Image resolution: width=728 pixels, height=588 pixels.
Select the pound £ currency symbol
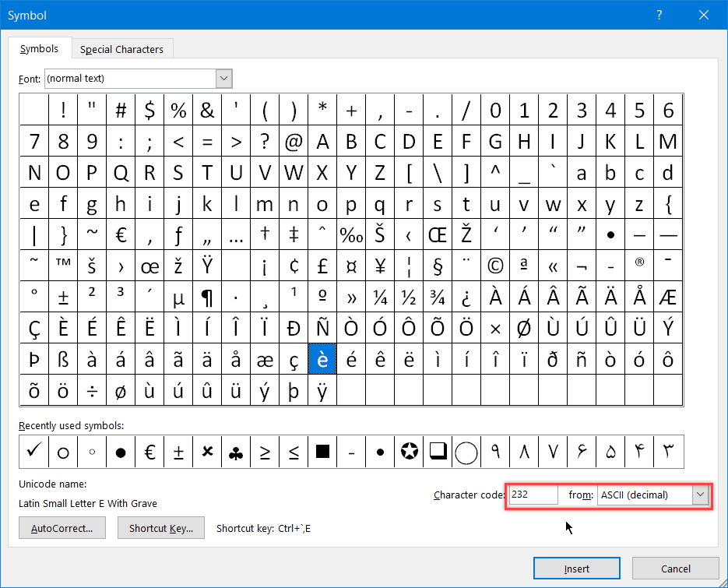pos(322,266)
